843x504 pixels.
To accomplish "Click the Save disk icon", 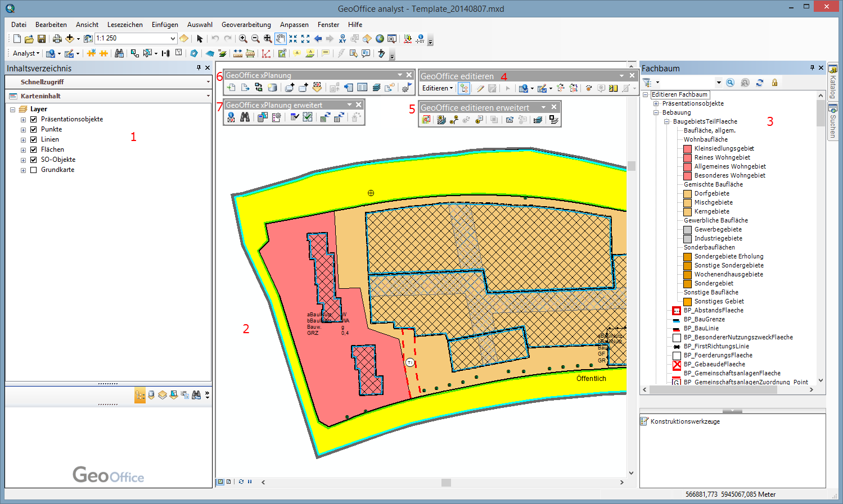I will click(x=42, y=39).
